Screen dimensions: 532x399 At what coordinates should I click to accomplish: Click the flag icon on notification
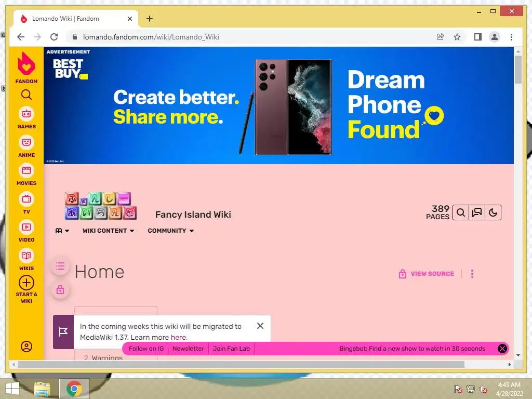coord(63,332)
